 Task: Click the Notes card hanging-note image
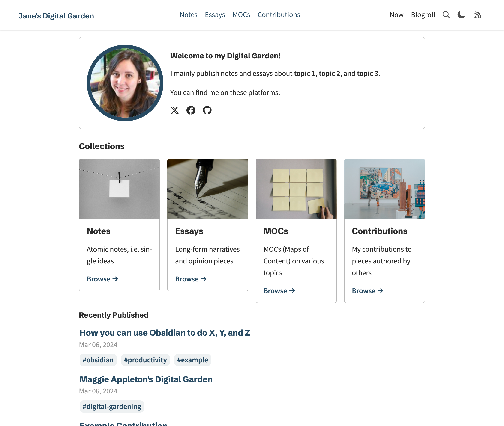tap(119, 189)
